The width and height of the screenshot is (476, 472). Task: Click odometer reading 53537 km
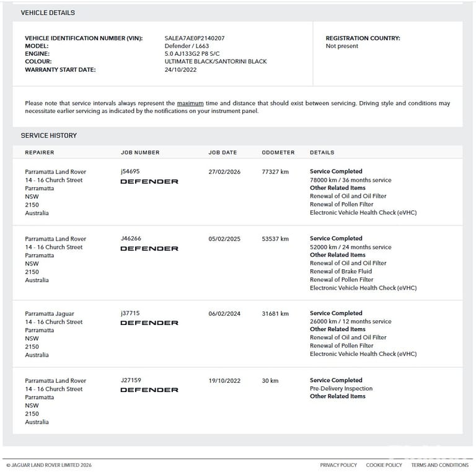pos(275,239)
